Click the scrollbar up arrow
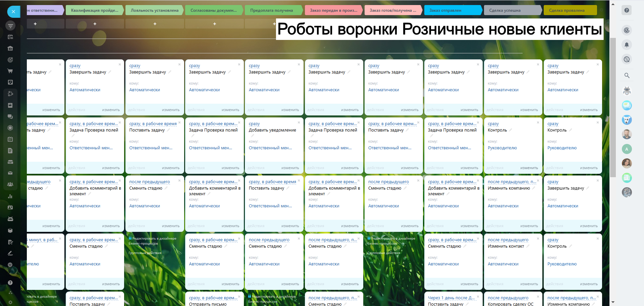This screenshot has width=644, height=306. [613, 4]
